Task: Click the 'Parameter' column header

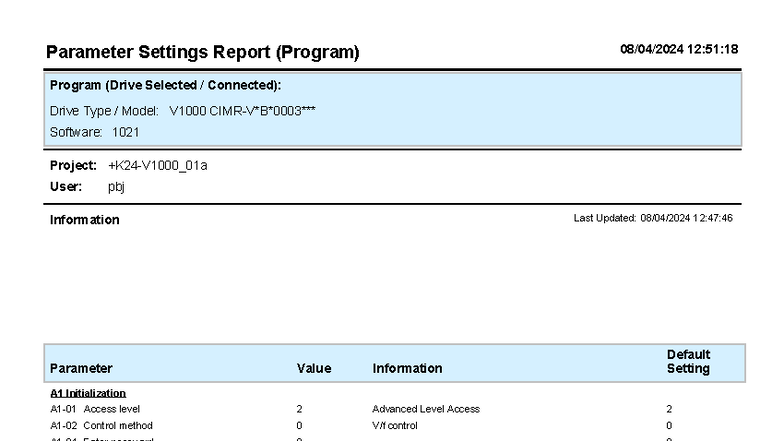Action: click(81, 368)
